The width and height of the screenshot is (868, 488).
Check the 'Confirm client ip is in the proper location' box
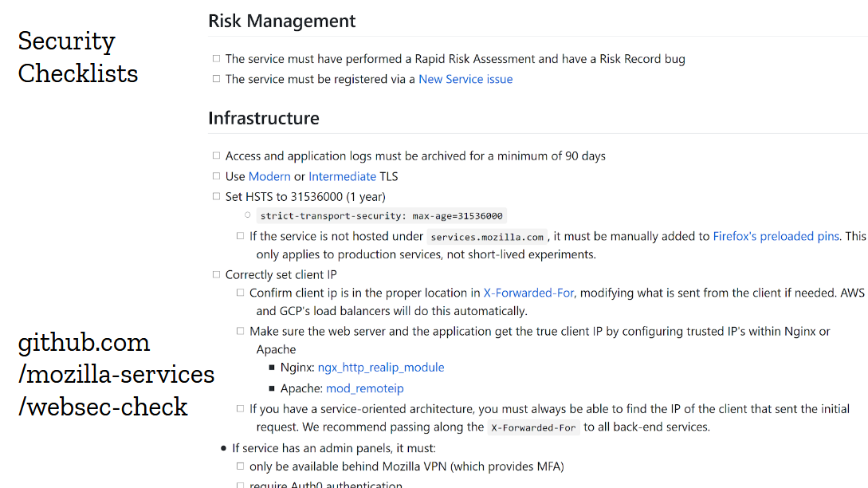pos(240,293)
